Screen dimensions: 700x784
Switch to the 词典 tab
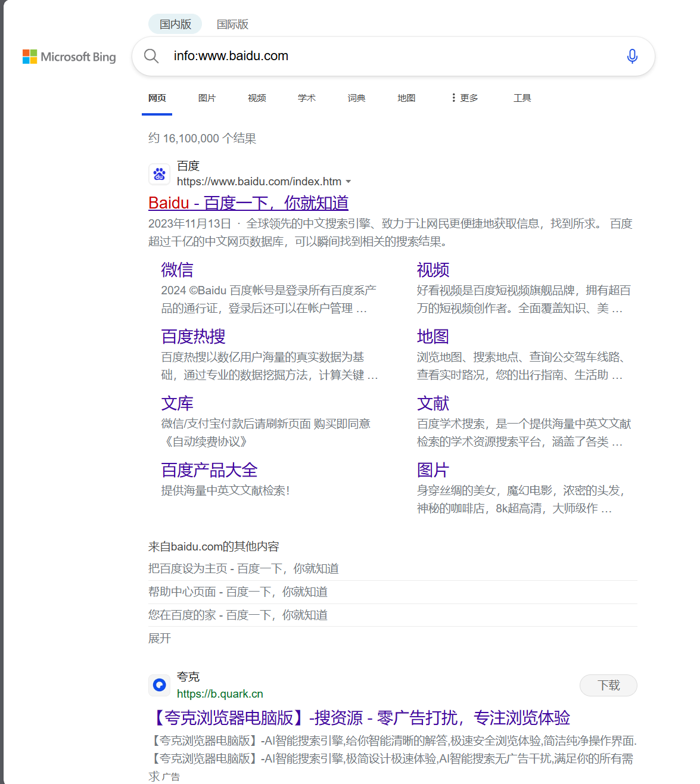tap(356, 98)
